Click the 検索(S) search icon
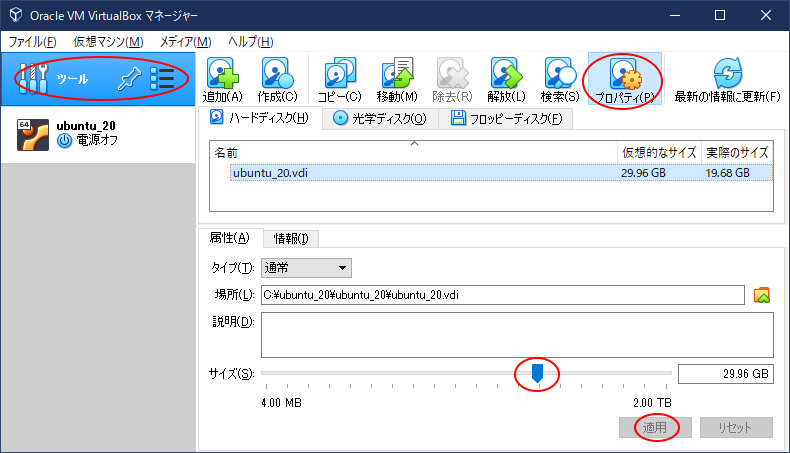790x453 pixels. 560,74
